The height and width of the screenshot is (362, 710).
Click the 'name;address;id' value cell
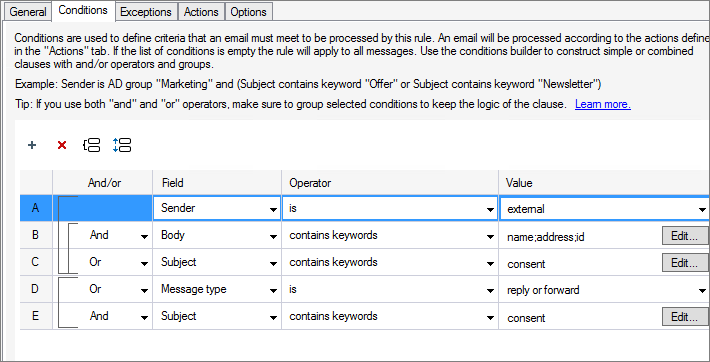[580, 236]
